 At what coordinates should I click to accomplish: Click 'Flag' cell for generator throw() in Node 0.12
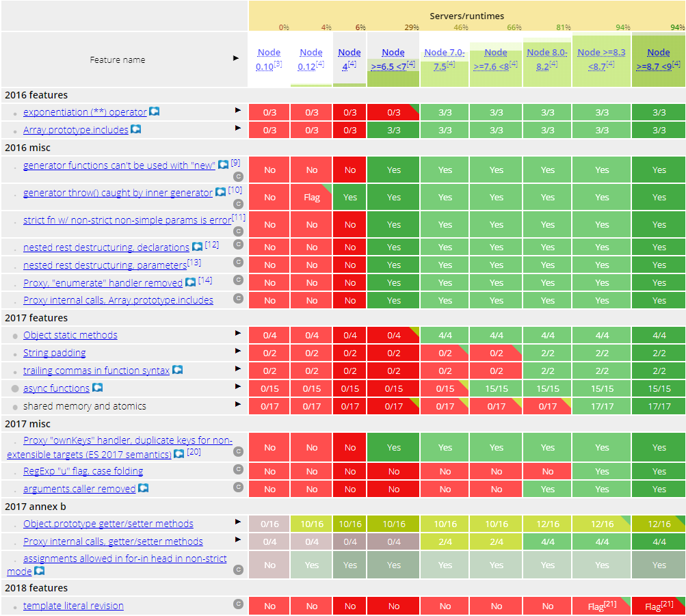click(x=311, y=197)
